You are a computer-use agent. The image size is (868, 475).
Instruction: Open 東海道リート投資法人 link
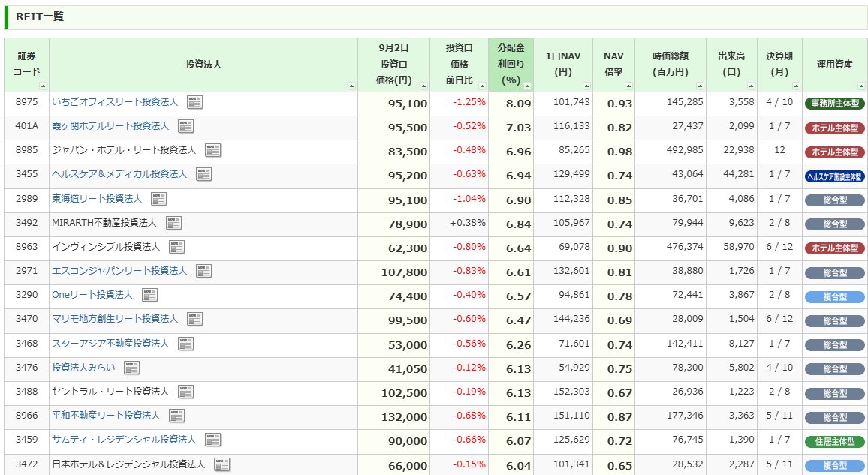click(97, 199)
